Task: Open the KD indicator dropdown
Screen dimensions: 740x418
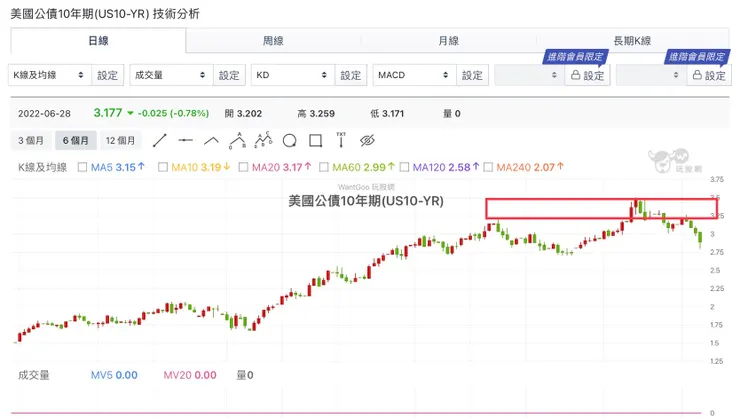Action: 293,75
